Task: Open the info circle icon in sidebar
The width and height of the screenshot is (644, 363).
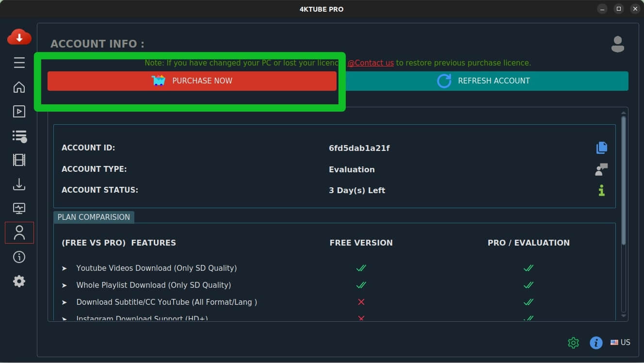Action: click(19, 257)
